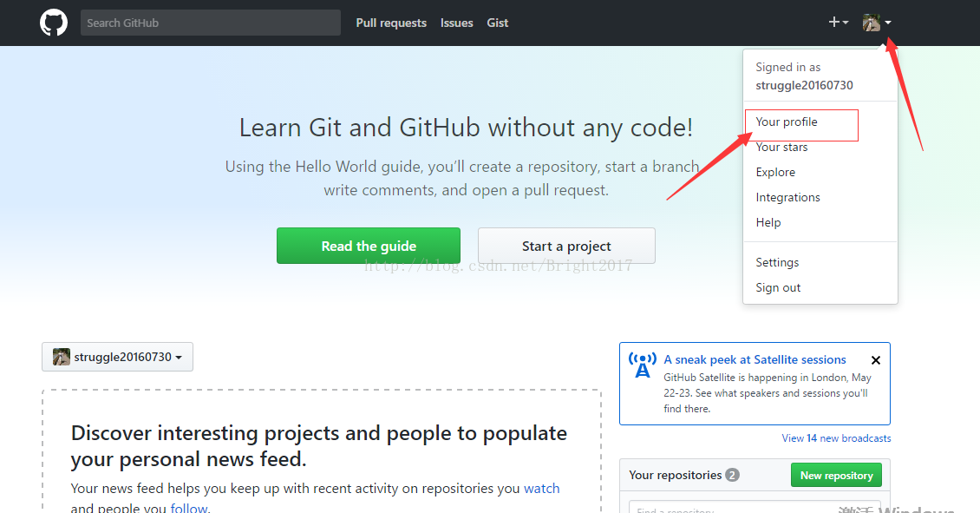Click the green Read the guide button
Viewport: 980px width, 513px height.
click(x=369, y=246)
